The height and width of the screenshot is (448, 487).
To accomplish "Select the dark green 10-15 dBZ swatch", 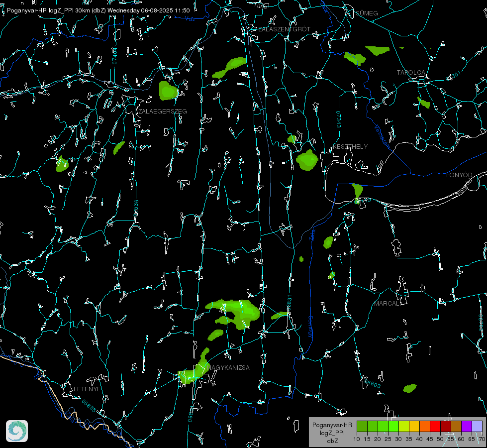I will [x=362, y=426].
